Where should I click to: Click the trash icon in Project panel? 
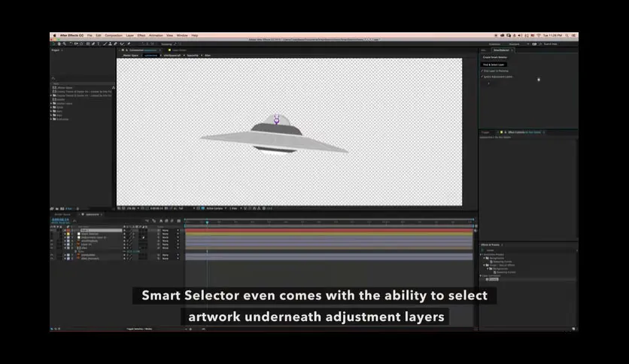pyautogui.click(x=77, y=208)
